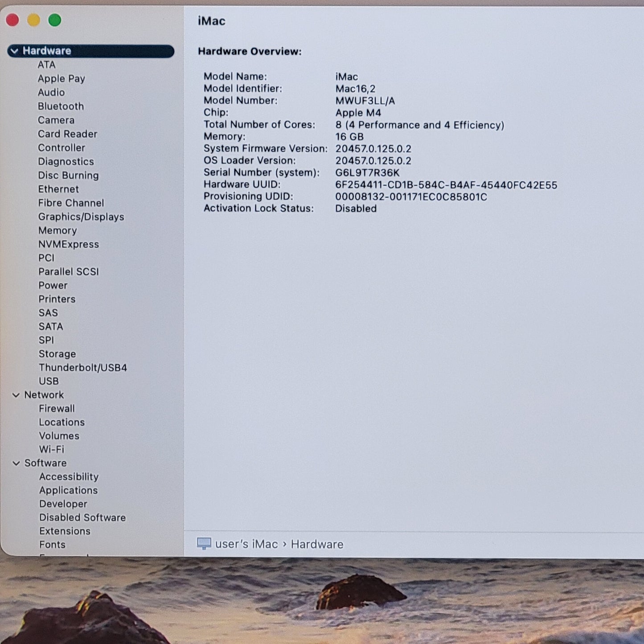
Task: Click the Model Number value MWUF3LL/A
Action: [x=365, y=101]
